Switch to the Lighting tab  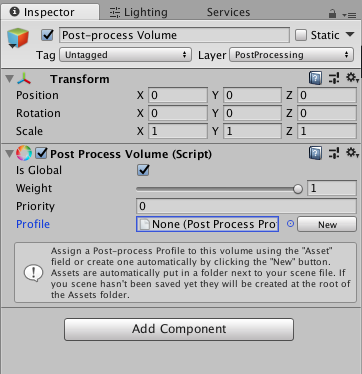tap(139, 12)
